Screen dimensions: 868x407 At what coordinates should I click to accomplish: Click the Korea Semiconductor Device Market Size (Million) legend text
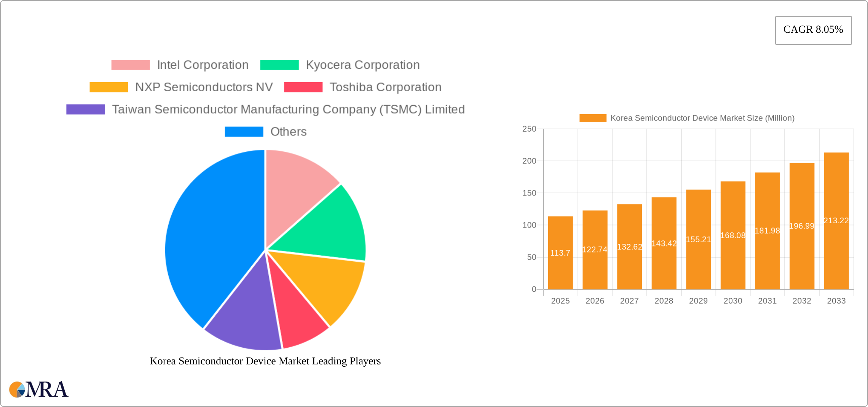point(702,118)
